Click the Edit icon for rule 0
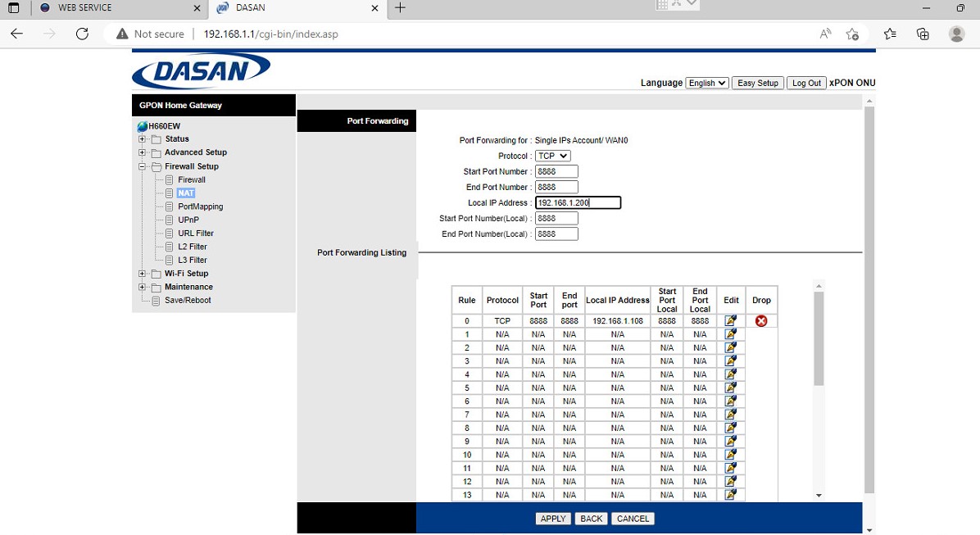 coord(731,321)
